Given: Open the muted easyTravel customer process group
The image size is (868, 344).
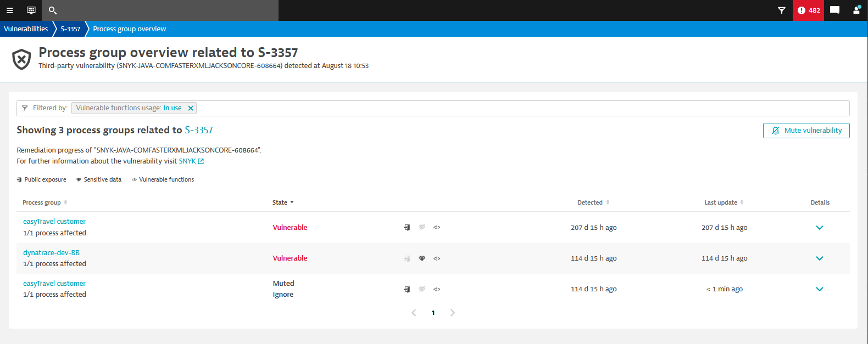Looking at the screenshot, I should pyautogui.click(x=54, y=284).
